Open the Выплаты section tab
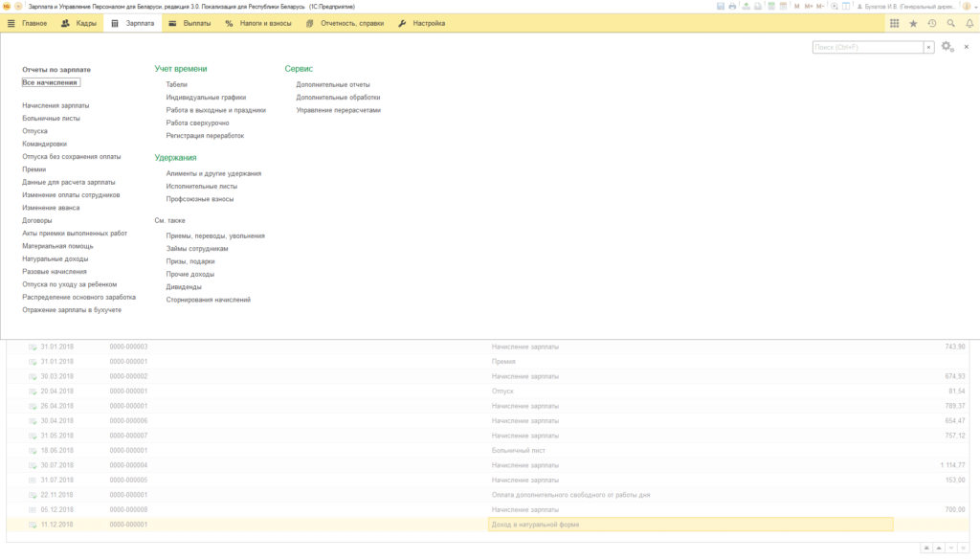 (189, 23)
